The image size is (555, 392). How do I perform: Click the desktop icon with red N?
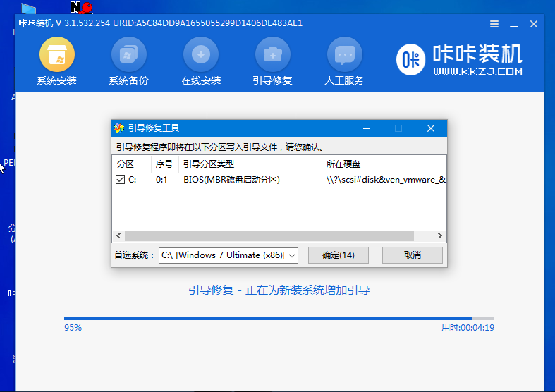[82, 8]
